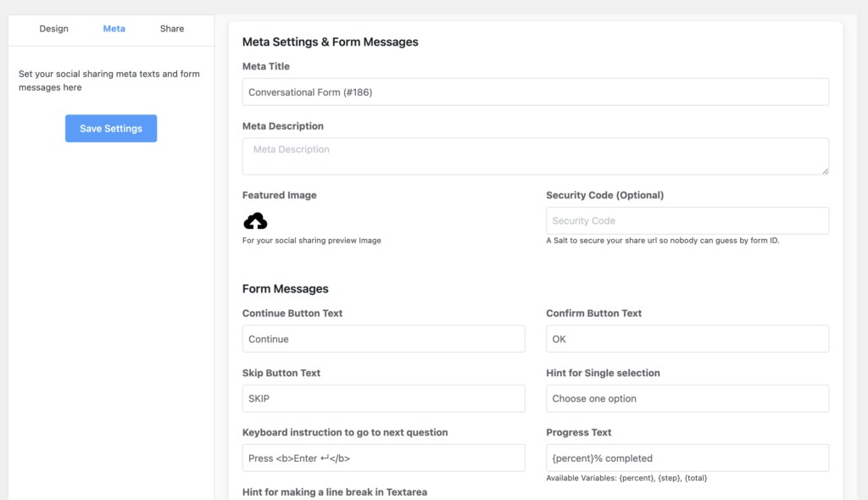Upload a Featured Image using the cloud icon
Viewport: 868px width, 500px height.
(x=253, y=222)
